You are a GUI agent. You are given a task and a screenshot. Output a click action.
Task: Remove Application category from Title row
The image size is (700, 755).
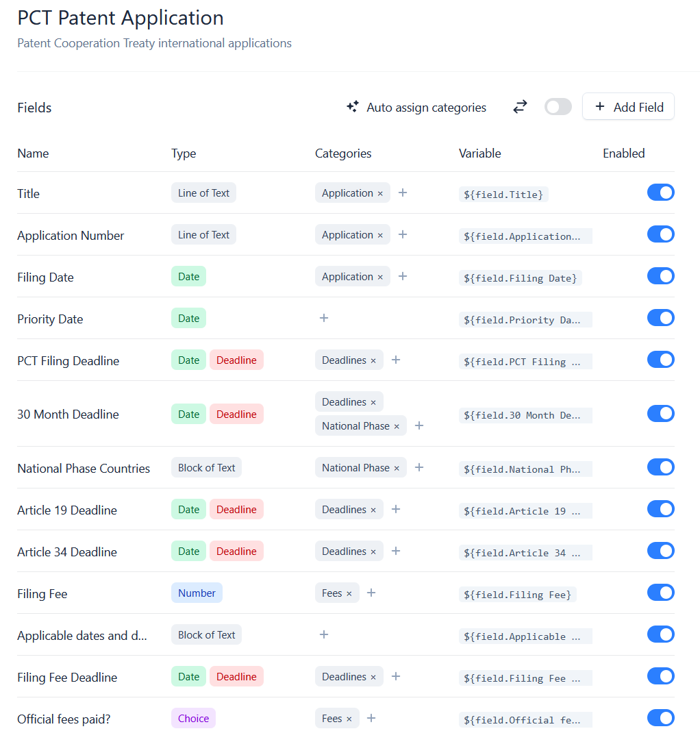click(380, 194)
